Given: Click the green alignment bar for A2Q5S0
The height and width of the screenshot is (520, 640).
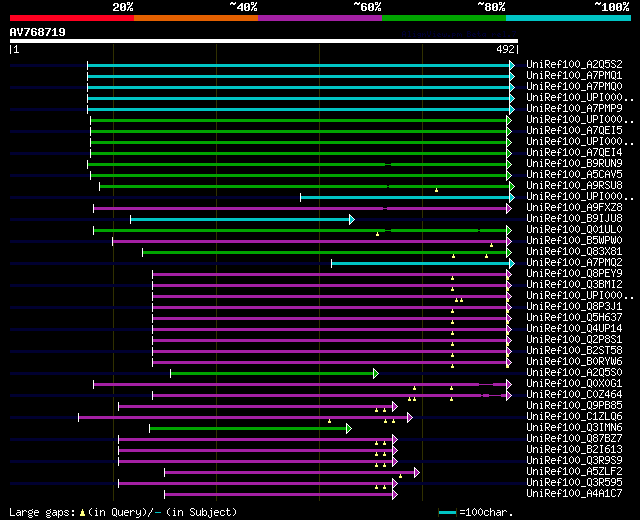Looking at the screenshot, I should [274, 373].
